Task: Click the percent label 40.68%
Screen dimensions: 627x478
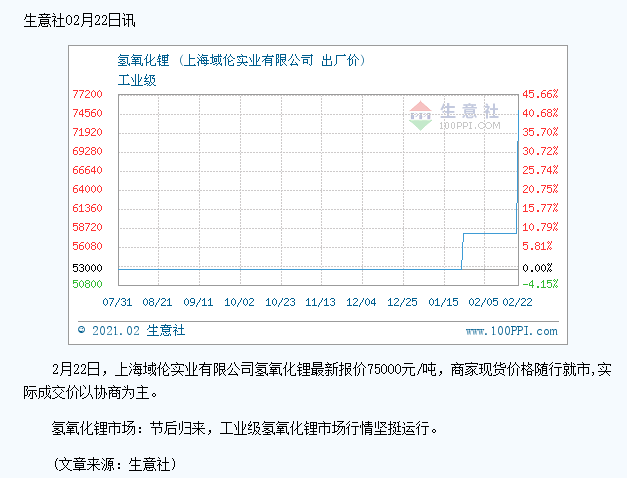Action: (x=540, y=113)
